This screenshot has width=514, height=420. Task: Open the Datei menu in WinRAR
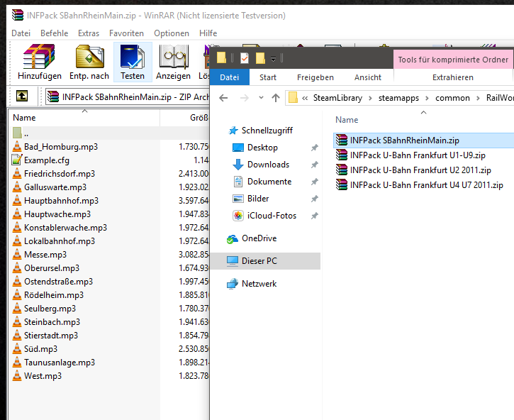coord(21,33)
